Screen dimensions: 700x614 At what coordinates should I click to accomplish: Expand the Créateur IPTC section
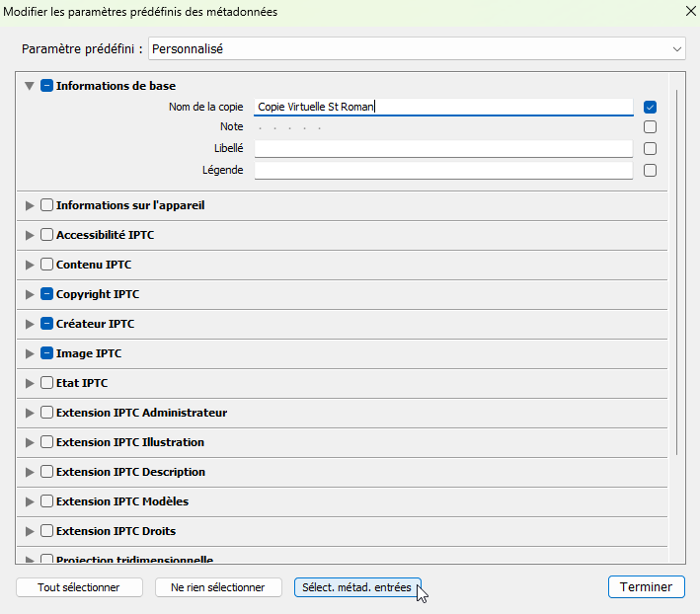(x=29, y=324)
